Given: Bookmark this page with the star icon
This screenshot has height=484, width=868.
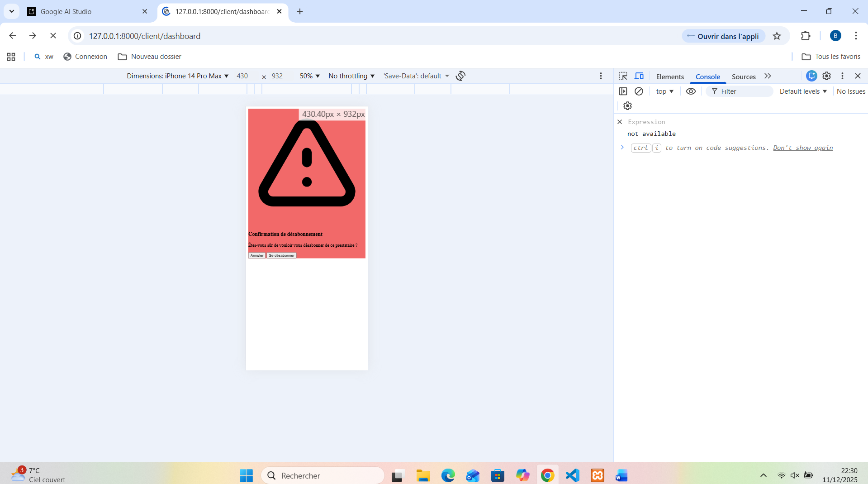Looking at the screenshot, I should 777,36.
